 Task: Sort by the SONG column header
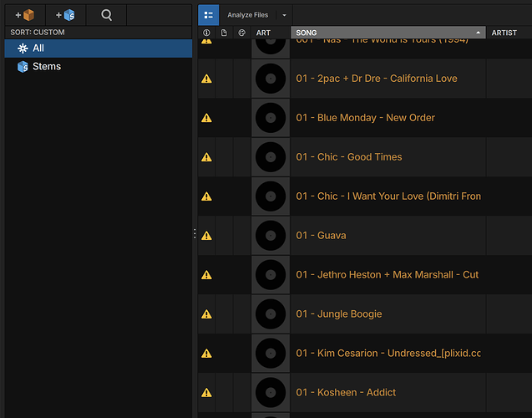click(388, 33)
